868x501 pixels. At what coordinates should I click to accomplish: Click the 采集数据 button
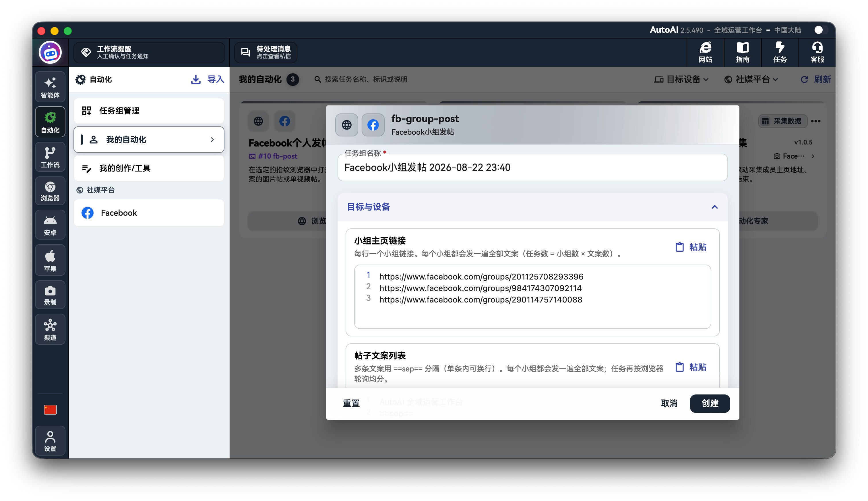[x=782, y=121]
